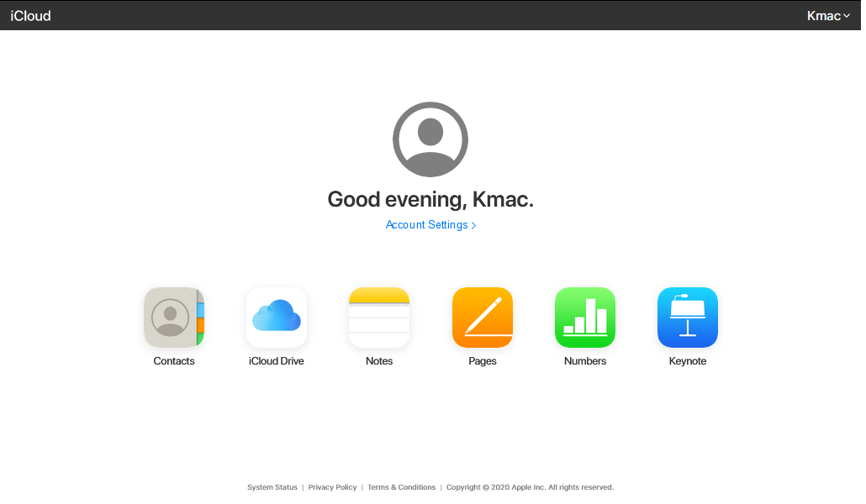The height and width of the screenshot is (504, 866).
Task: Launch Keynote
Action: click(x=688, y=318)
